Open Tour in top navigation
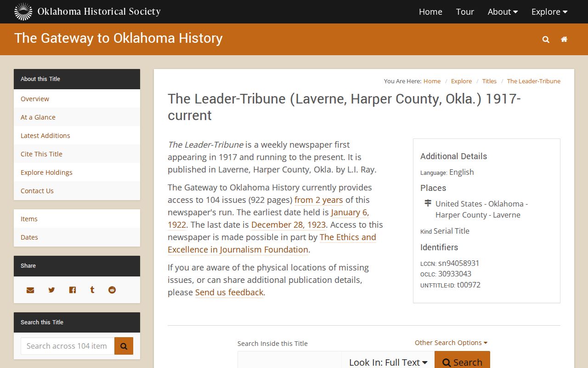Viewport: 588px width, 368px height. [465, 12]
